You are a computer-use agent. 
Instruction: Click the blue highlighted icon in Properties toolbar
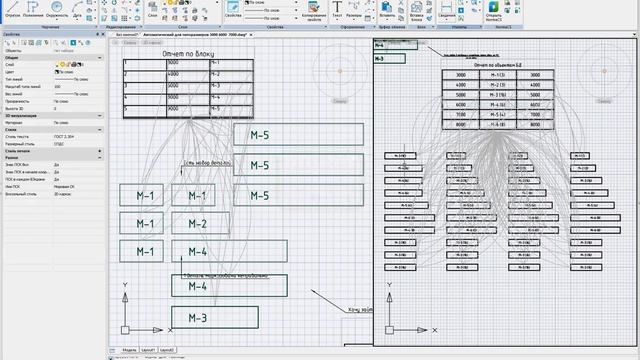click(x=73, y=42)
